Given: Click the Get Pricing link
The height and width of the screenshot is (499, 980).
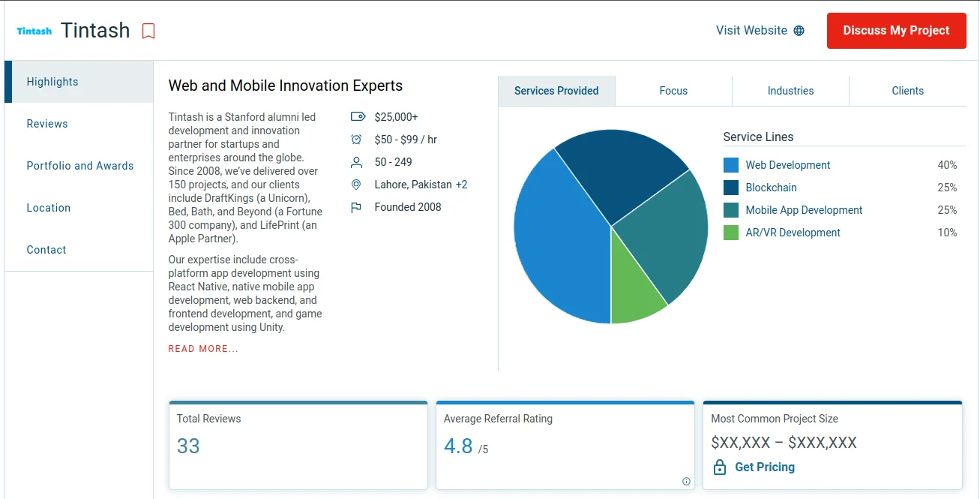Looking at the screenshot, I should (x=765, y=467).
